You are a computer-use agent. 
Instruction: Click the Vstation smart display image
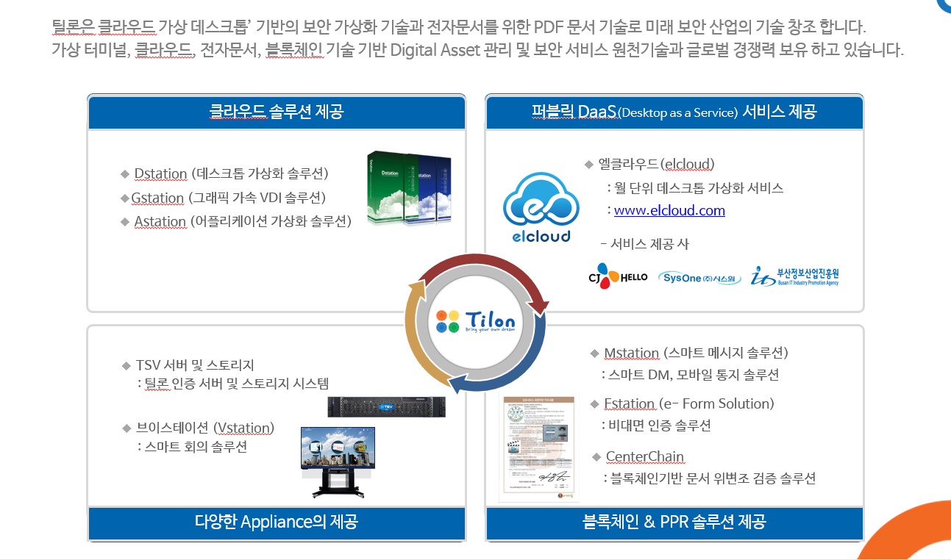[338, 463]
